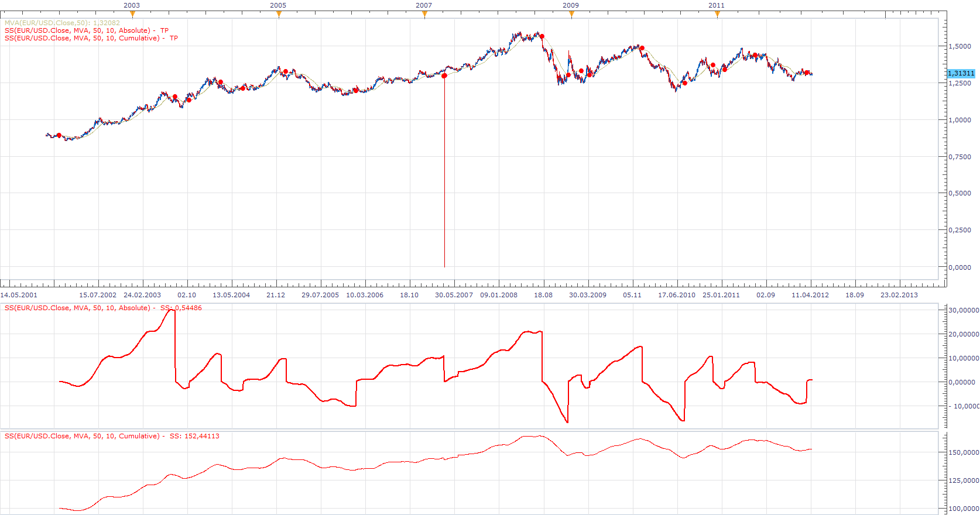Select the SS Cumulative TP label in main chart
980x515 pixels.
91,38
